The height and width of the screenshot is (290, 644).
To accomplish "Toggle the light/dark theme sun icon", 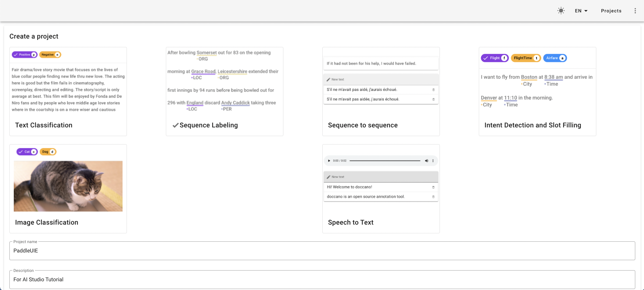I will 561,11.
